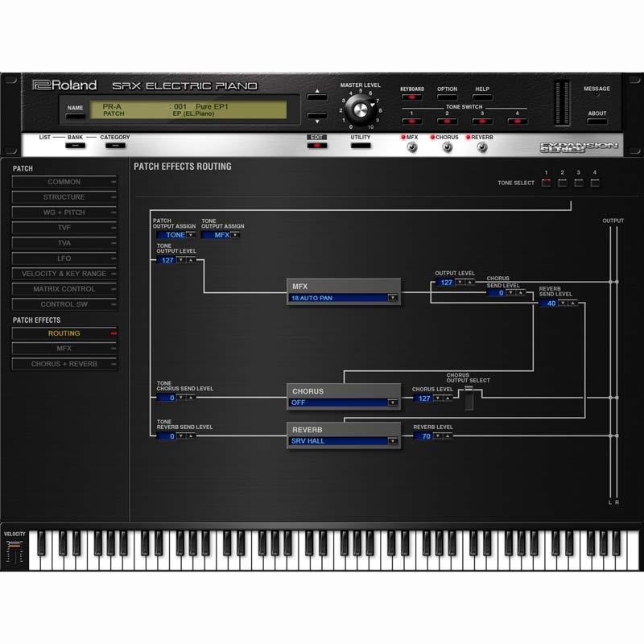The image size is (644, 644).
Task: Click the patch down arrow button
Action: (317, 115)
